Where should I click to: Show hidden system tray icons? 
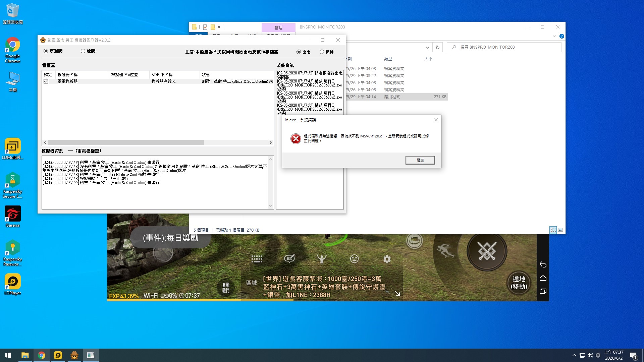point(574,355)
